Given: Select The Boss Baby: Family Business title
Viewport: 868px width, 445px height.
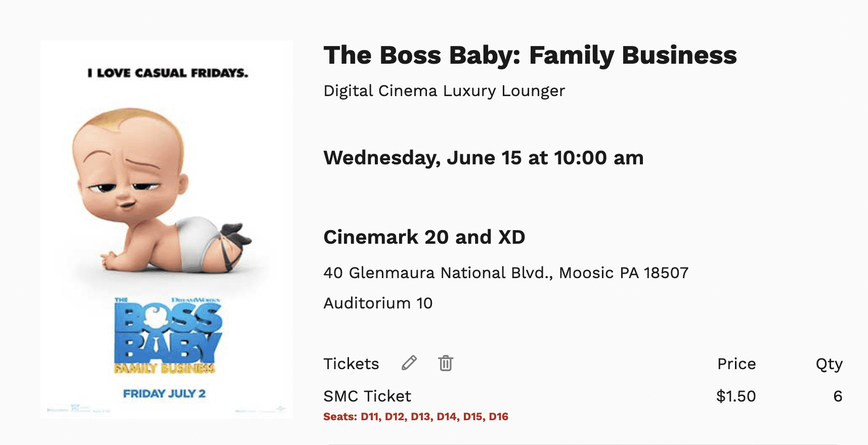Looking at the screenshot, I should pyautogui.click(x=530, y=56).
